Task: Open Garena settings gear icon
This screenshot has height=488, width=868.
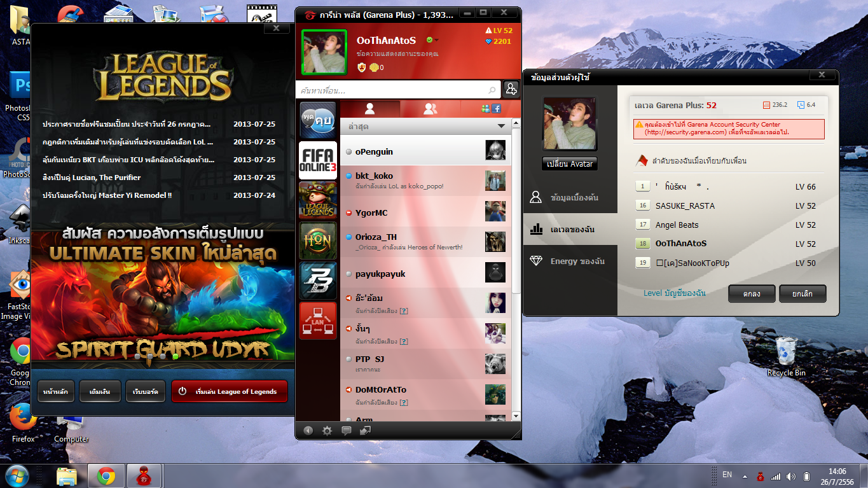Action: [327, 430]
